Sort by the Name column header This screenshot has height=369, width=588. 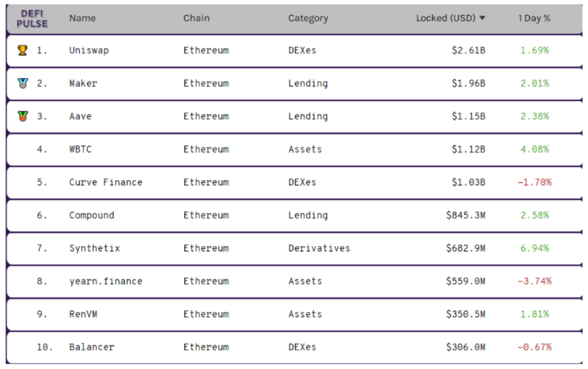[x=82, y=18]
